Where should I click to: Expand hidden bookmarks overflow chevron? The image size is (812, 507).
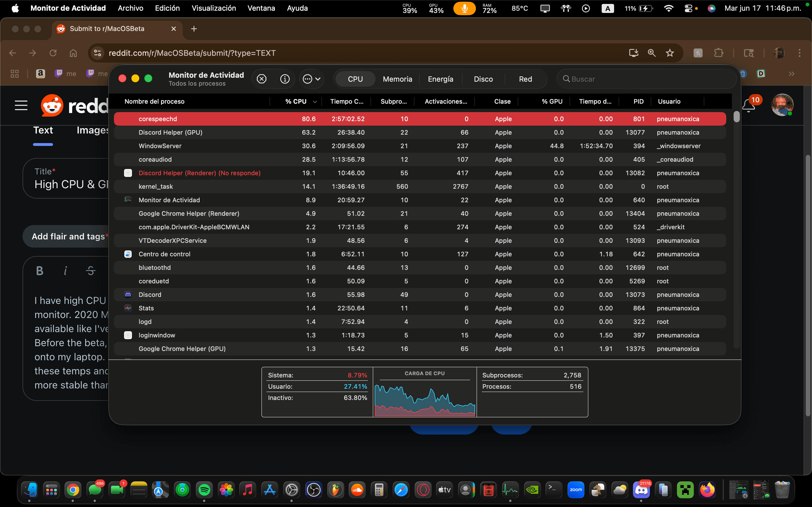(x=791, y=74)
